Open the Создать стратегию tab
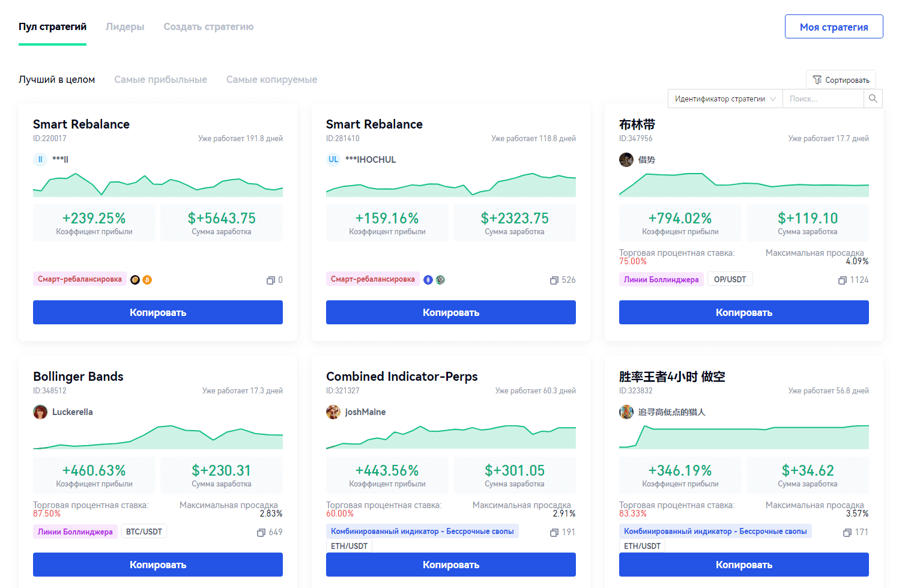 coord(208,27)
